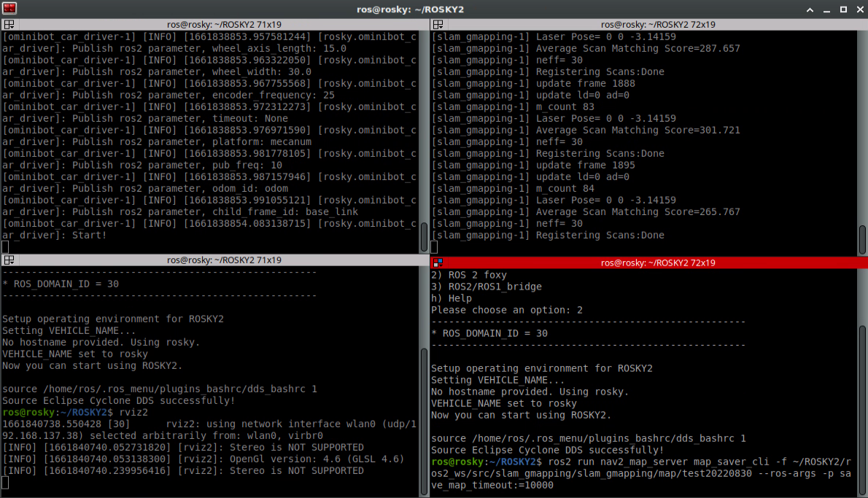868x498 pixels.
Task: Click the 'h) Help' menu line
Action: (x=452, y=298)
